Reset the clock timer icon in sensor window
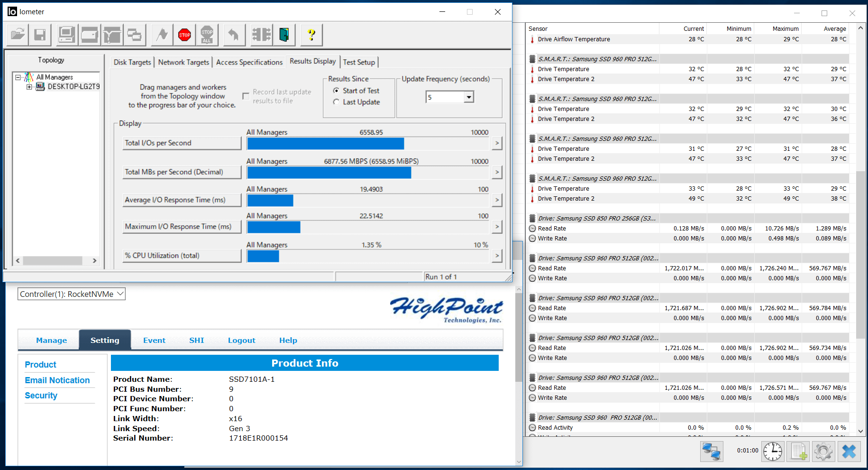Screen dimensions: 868x470 [x=773, y=451]
